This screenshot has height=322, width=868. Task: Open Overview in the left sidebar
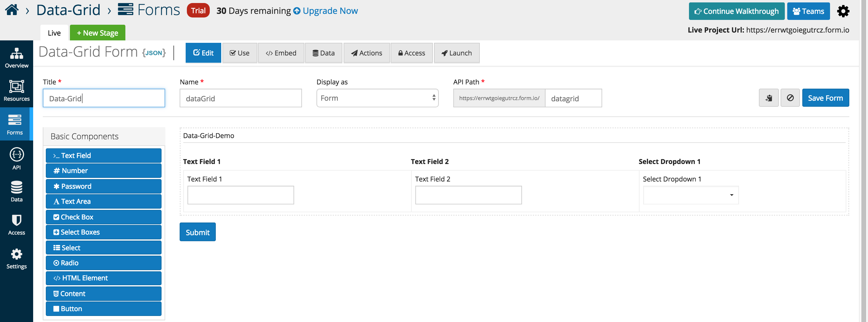[x=17, y=57]
